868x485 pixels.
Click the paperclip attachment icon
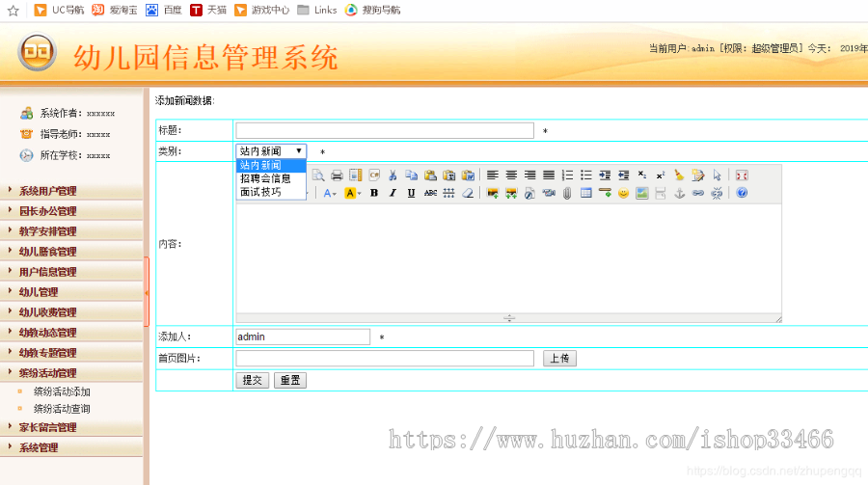[x=567, y=193]
